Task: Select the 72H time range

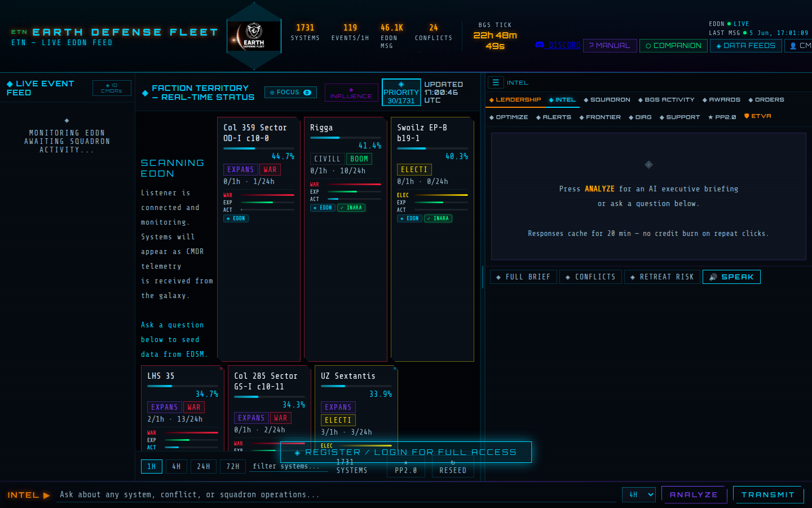Action: point(233,467)
